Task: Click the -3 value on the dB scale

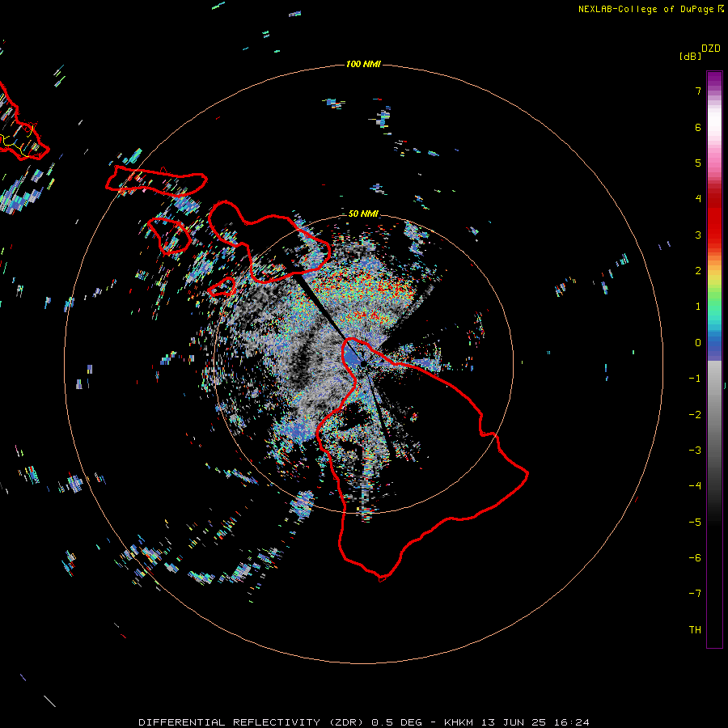Action: click(x=695, y=451)
